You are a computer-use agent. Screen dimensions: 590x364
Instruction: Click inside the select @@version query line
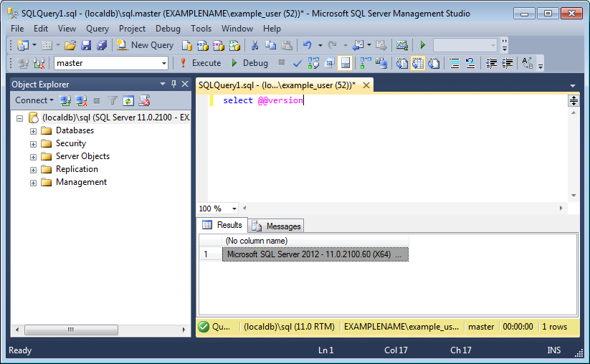point(263,100)
